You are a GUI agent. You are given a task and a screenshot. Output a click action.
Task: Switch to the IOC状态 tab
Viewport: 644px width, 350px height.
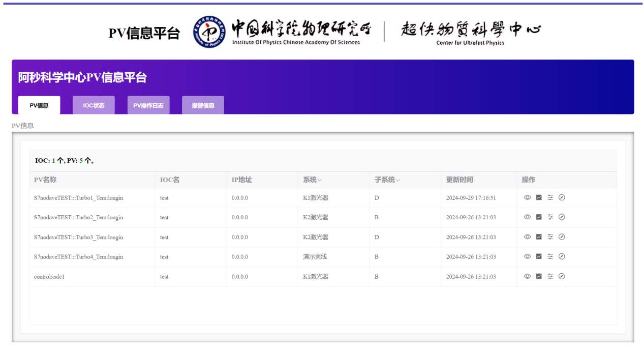94,105
